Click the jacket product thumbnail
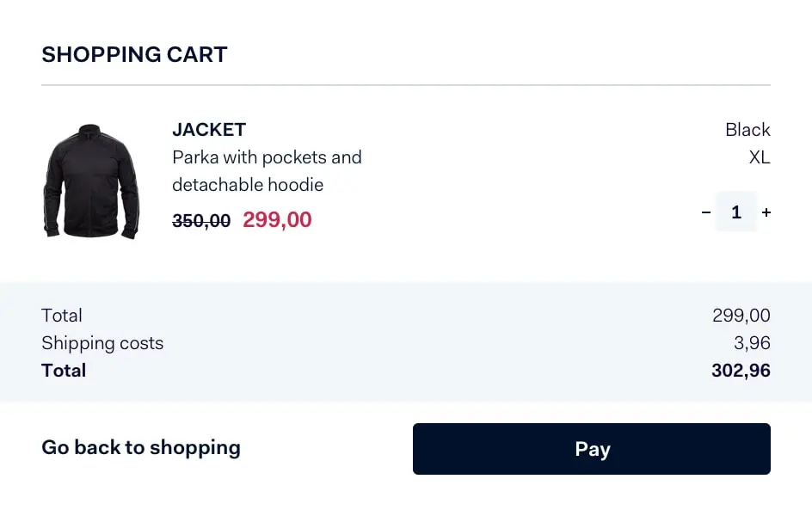Viewport: 812px width, 516px height. point(91,181)
